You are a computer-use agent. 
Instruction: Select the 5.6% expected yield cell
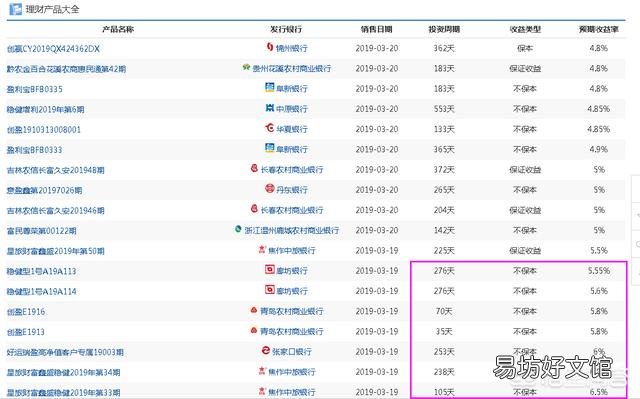598,291
